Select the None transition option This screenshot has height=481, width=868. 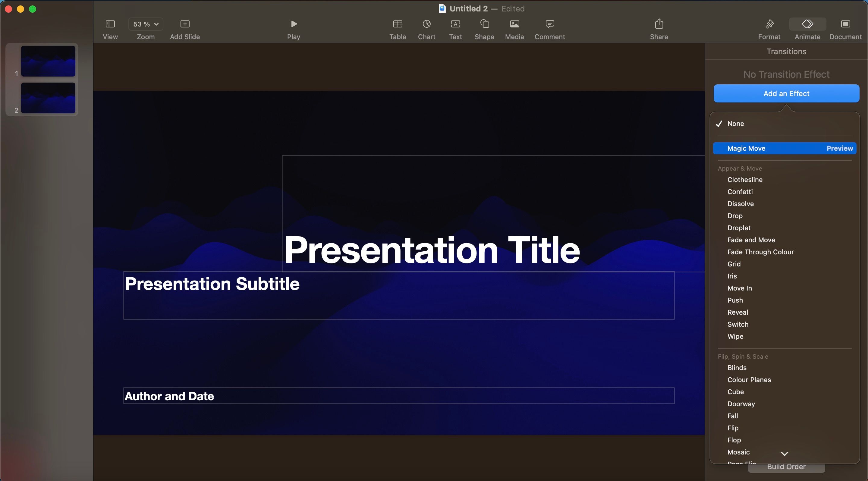[x=735, y=124]
